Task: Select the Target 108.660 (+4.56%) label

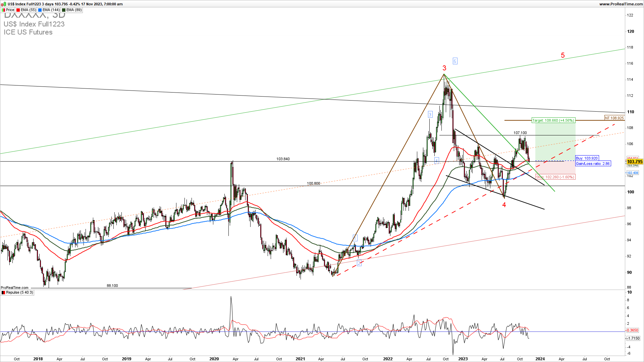Action: (x=553, y=120)
